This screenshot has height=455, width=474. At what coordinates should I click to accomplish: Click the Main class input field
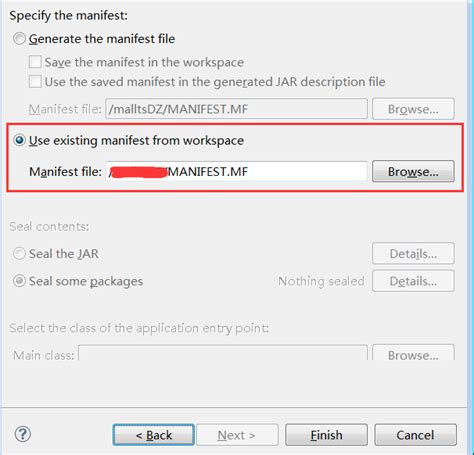pos(223,353)
